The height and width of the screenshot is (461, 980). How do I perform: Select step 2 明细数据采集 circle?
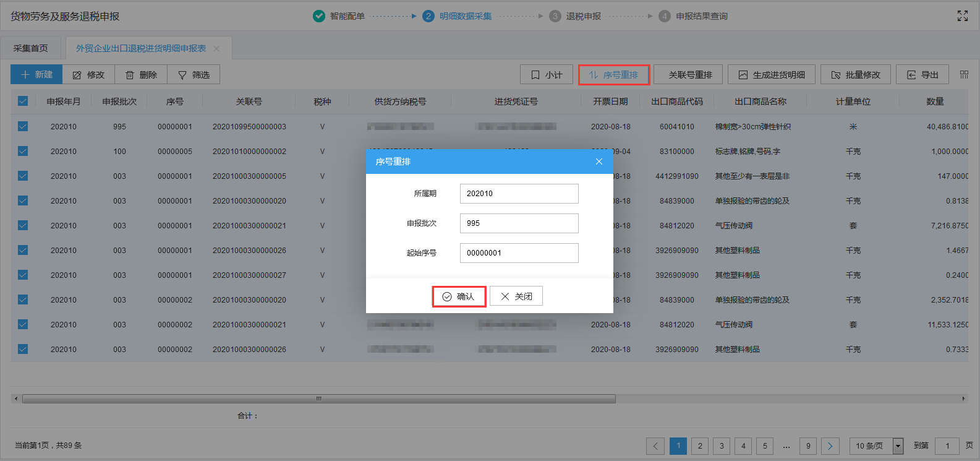click(428, 16)
